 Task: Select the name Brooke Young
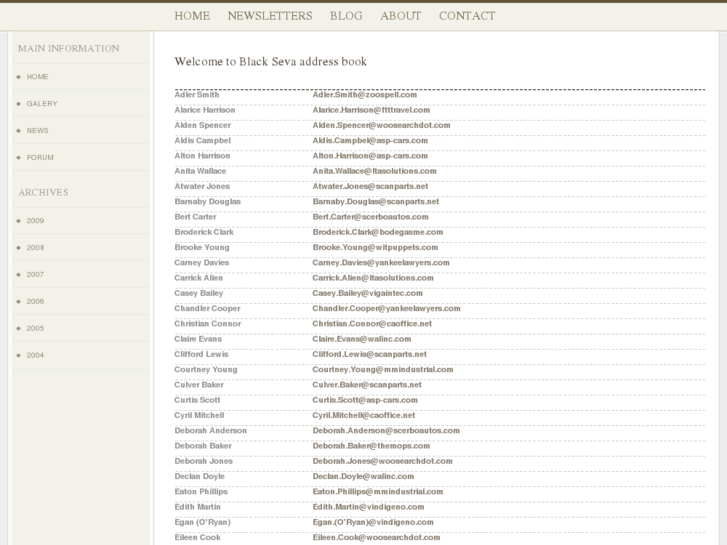202,248
